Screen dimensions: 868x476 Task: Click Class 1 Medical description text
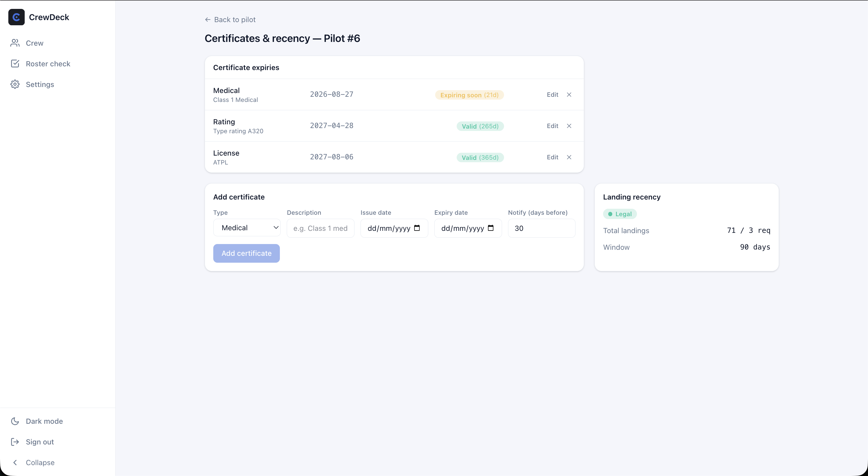pyautogui.click(x=236, y=100)
